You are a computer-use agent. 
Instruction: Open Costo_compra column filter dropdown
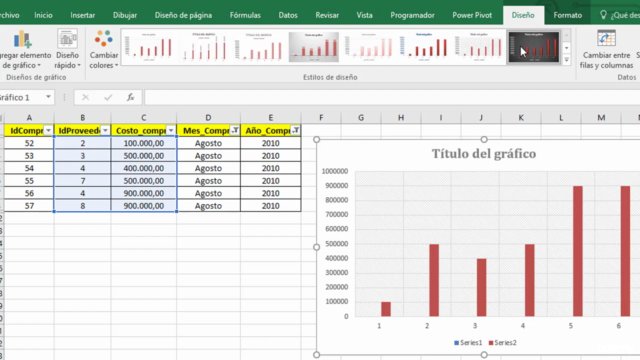click(x=171, y=130)
